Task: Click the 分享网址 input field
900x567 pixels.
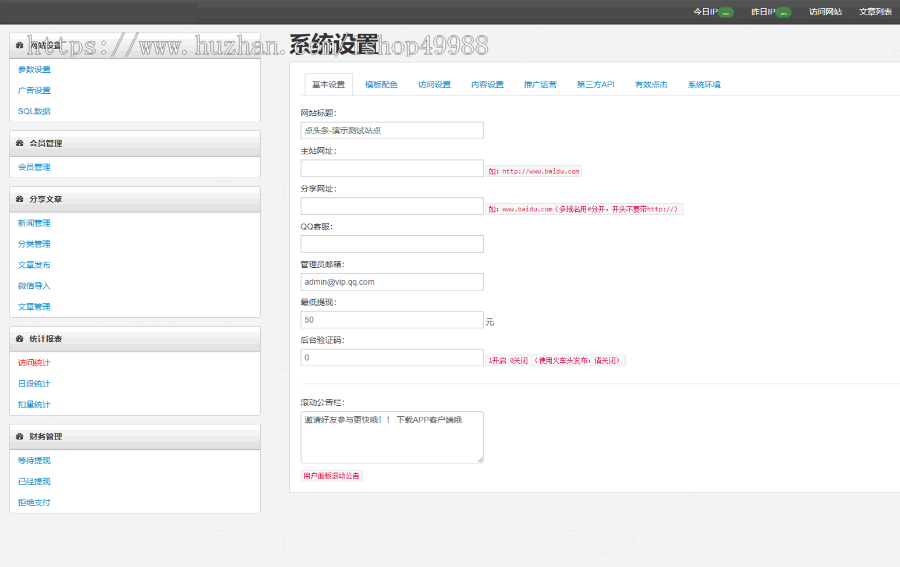Action: click(392, 206)
